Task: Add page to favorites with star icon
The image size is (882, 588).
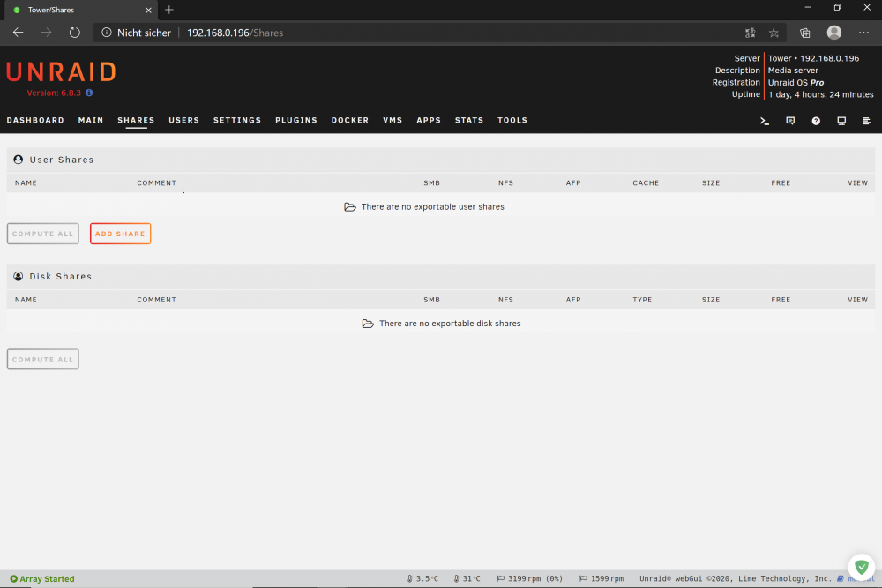Action: [x=774, y=33]
